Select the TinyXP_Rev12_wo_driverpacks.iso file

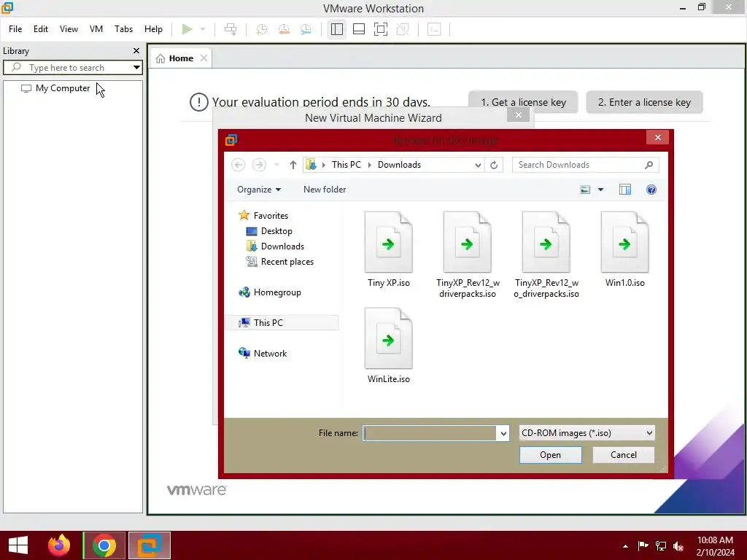546,255
